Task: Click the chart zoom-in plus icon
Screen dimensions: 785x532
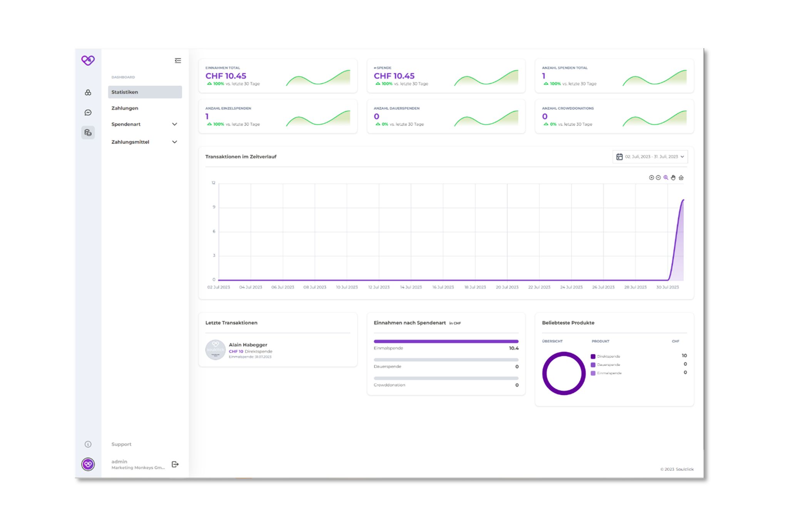Action: pyautogui.click(x=651, y=178)
